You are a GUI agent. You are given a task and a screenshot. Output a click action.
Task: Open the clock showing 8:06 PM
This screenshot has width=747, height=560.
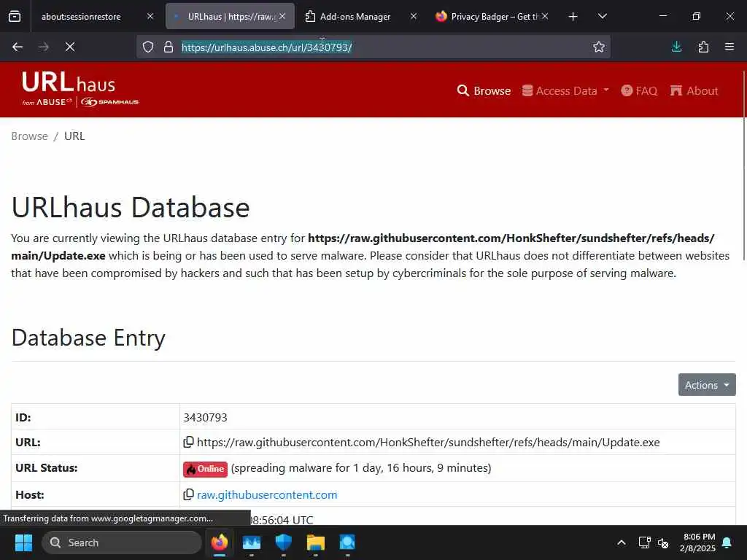pos(697,542)
